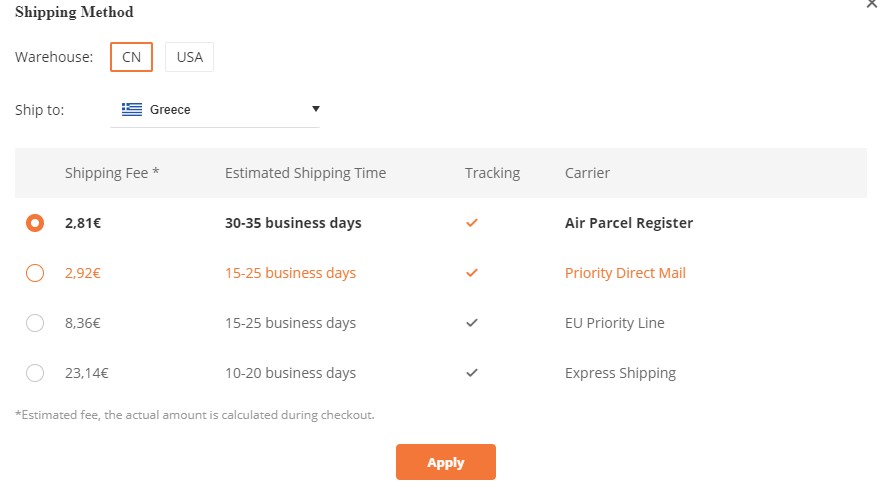The width and height of the screenshot is (882, 492).
Task: Select the 2,81€ Air Parcel Register radio button
Action: pyautogui.click(x=35, y=223)
